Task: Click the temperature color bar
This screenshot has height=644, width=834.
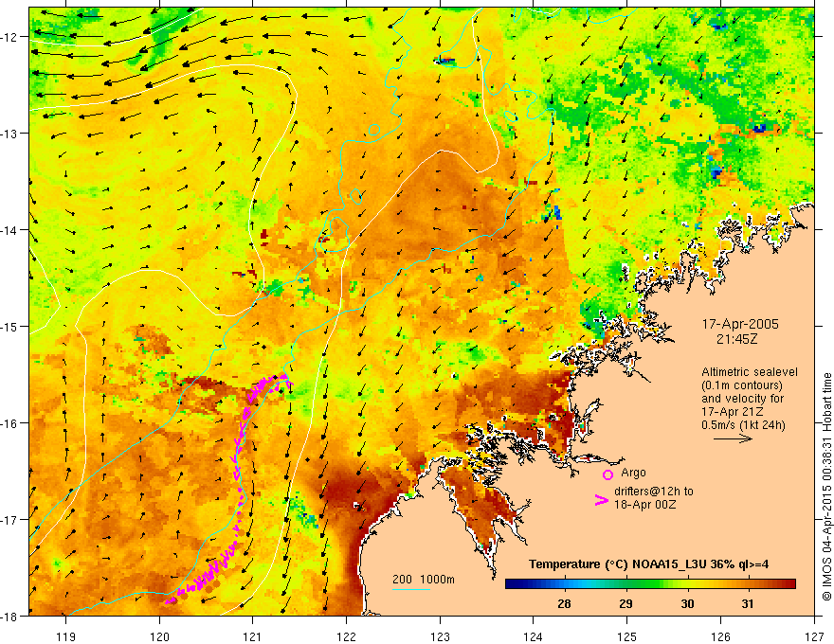Action: tap(650, 584)
